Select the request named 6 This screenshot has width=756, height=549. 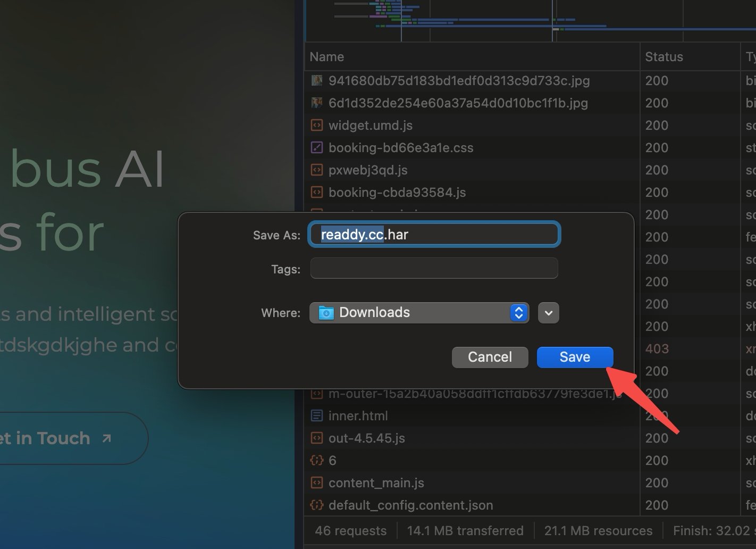tap(332, 461)
